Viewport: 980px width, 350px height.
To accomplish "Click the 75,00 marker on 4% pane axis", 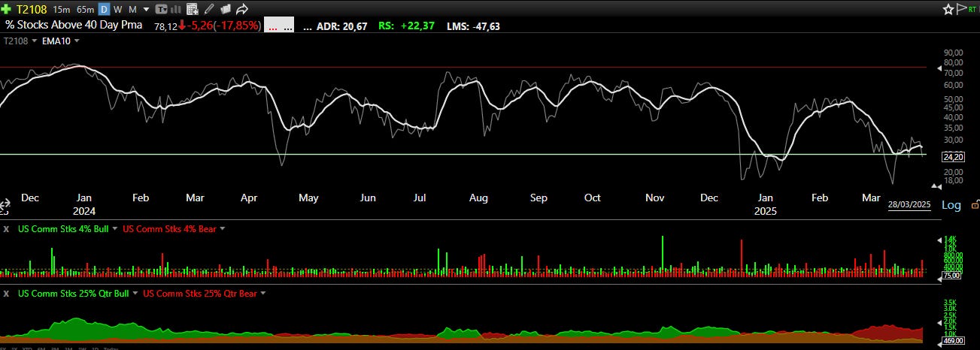I will pyautogui.click(x=952, y=276).
